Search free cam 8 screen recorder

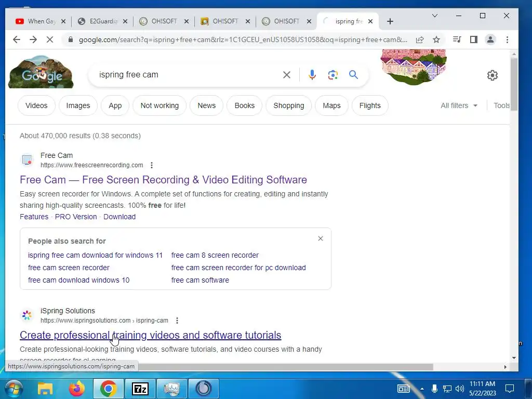[x=215, y=255]
